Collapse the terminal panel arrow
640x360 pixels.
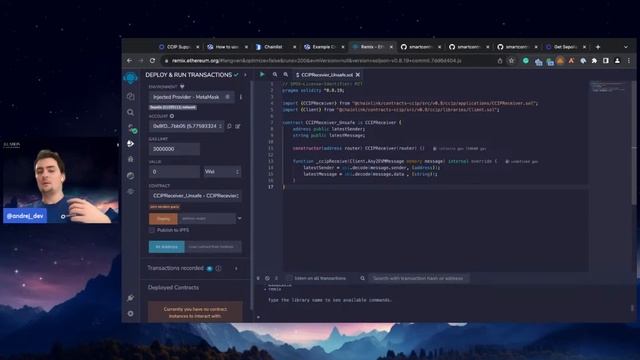click(x=258, y=278)
